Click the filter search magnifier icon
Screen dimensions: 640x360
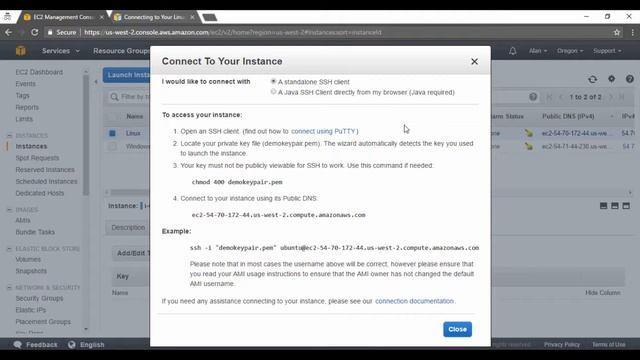pyautogui.click(x=114, y=97)
